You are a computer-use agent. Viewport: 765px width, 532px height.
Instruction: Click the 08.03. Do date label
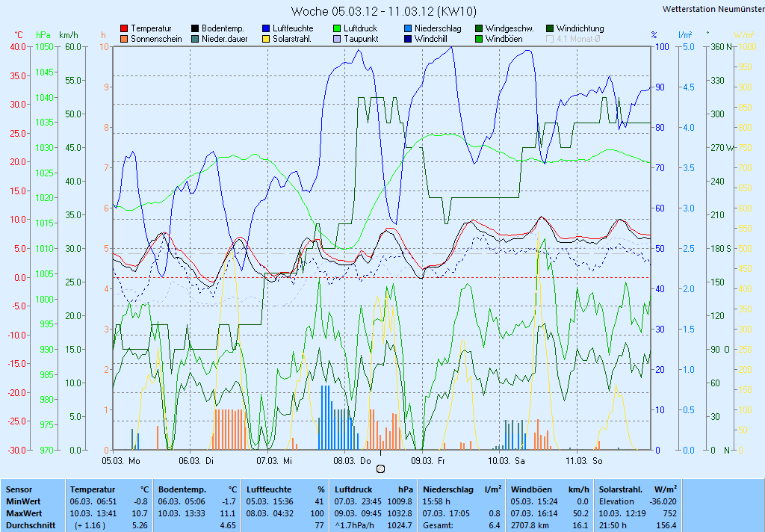(x=352, y=460)
